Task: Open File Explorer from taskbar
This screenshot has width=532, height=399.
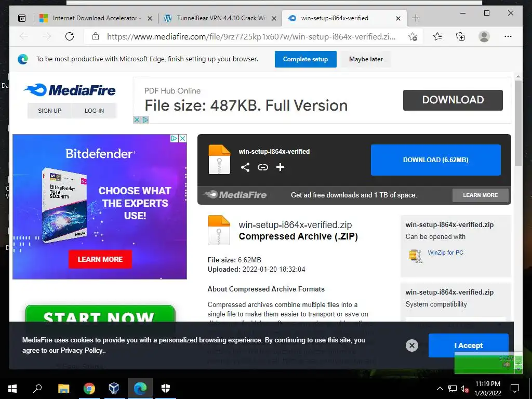Action: coord(63,389)
